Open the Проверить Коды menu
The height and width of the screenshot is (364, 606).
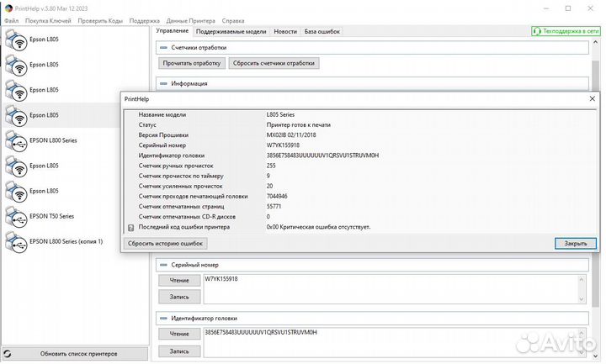click(100, 21)
